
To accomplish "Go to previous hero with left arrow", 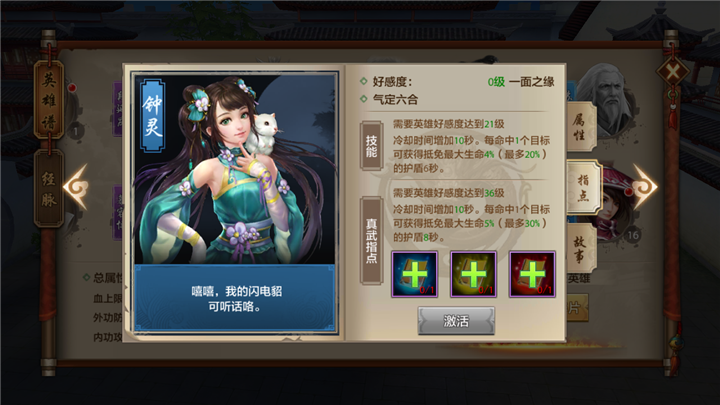I will (76, 187).
